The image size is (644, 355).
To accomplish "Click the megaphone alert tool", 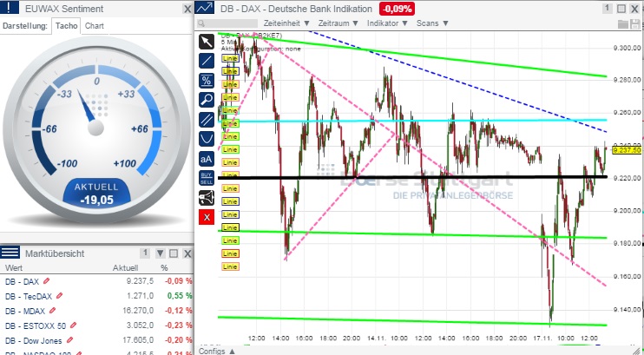I will (207, 198).
